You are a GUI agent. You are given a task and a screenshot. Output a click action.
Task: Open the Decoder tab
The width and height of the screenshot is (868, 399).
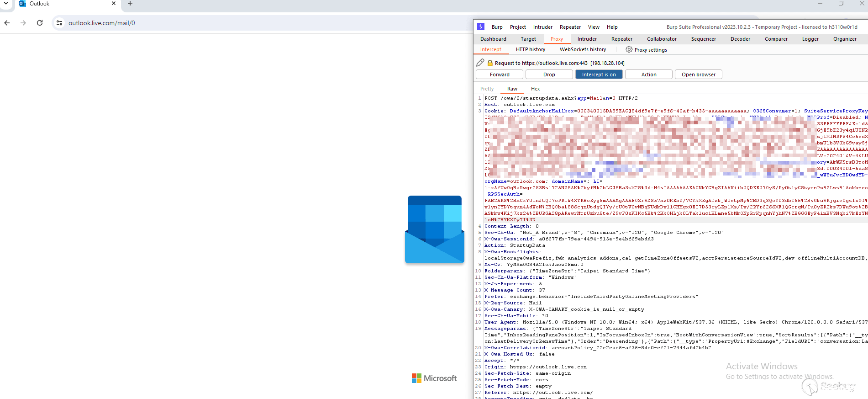[740, 39]
